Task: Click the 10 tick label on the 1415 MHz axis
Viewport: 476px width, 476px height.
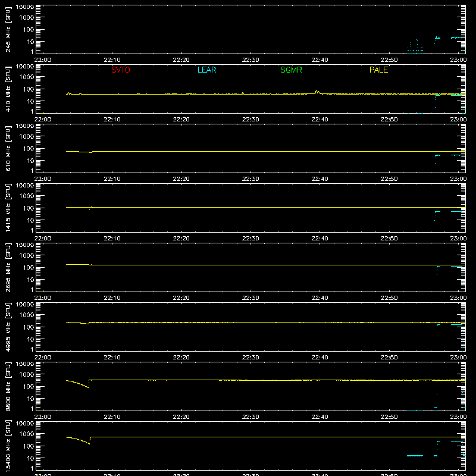Action: [x=30, y=220]
